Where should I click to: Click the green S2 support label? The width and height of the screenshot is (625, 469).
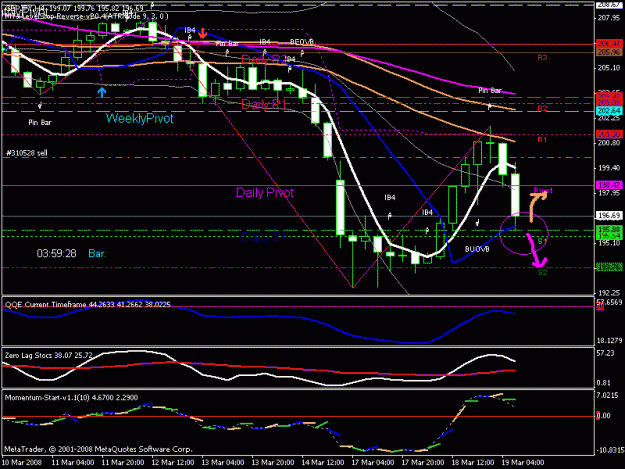(542, 273)
